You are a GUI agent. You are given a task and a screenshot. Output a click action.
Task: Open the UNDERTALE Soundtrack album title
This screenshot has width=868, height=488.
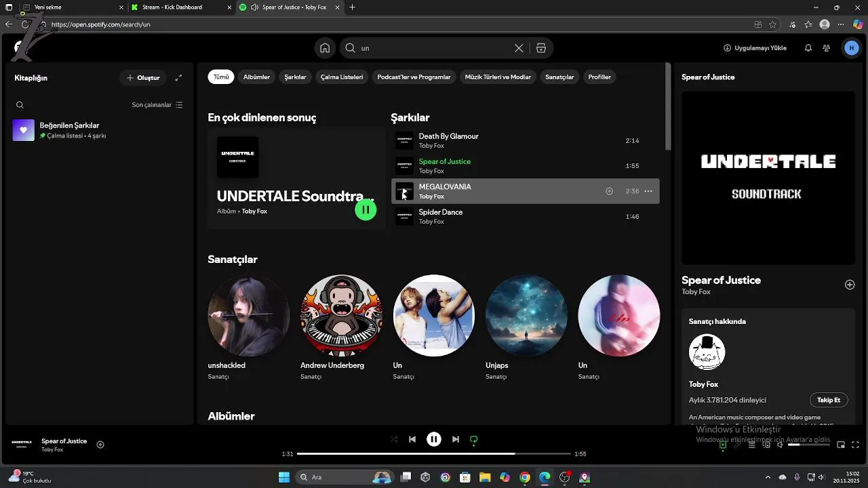(295, 196)
